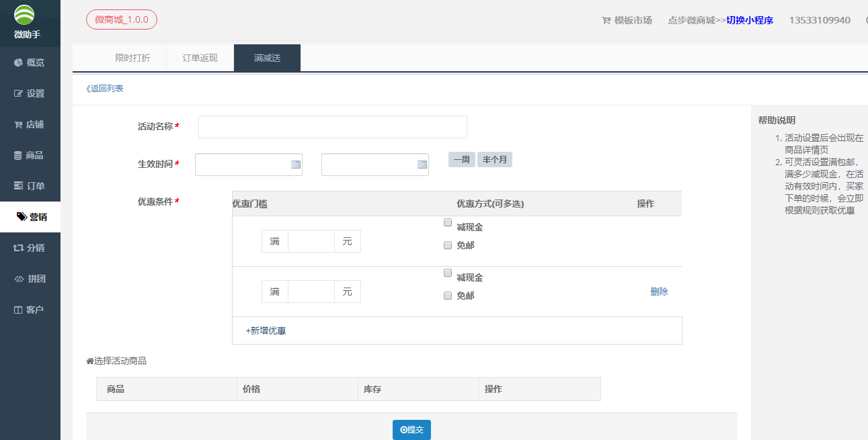Click 删除 on the second discount row
The height and width of the screenshot is (440, 868).
(x=659, y=292)
